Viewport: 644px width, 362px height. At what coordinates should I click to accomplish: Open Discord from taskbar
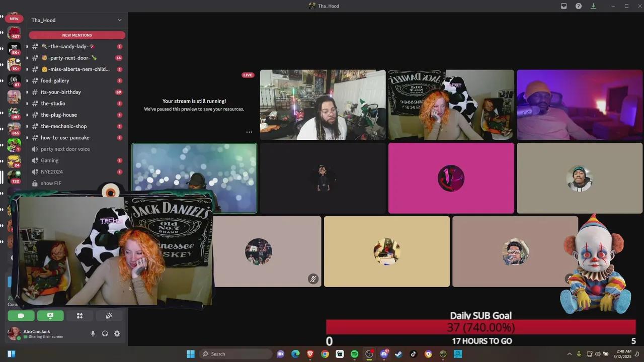pyautogui.click(x=384, y=354)
